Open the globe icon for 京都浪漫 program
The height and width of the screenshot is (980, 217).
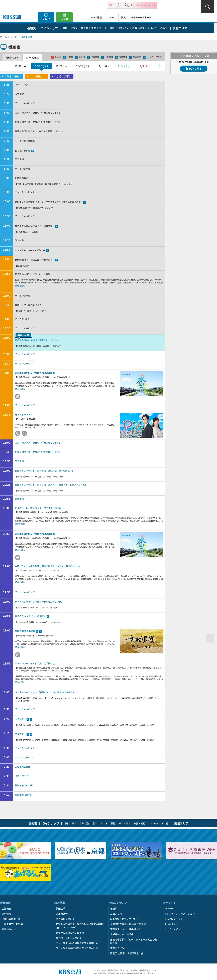(18, 655)
